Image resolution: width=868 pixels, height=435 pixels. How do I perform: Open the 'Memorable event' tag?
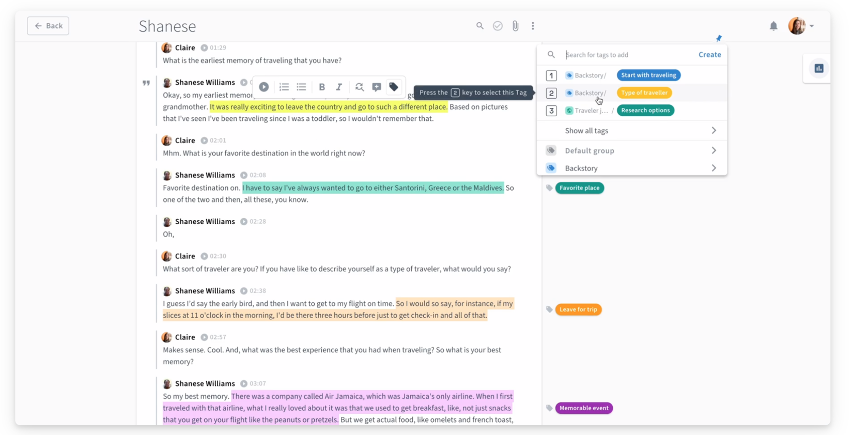click(x=584, y=408)
